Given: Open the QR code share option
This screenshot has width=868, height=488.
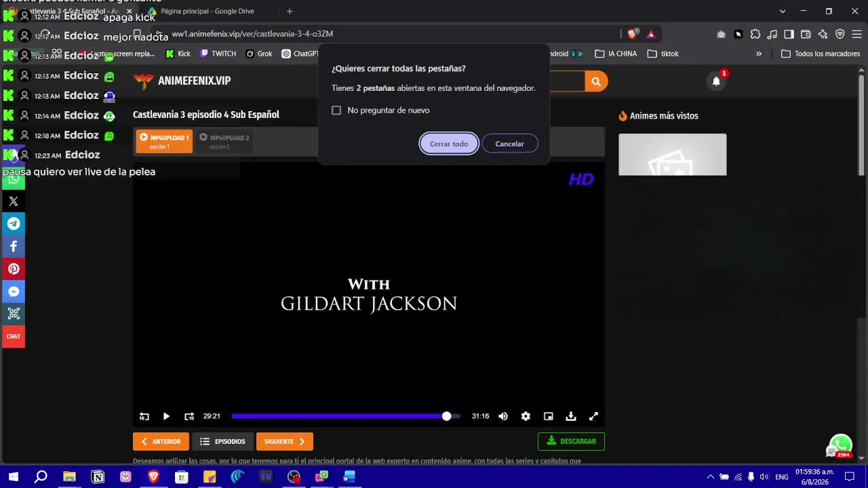Looking at the screenshot, I should pos(14,314).
